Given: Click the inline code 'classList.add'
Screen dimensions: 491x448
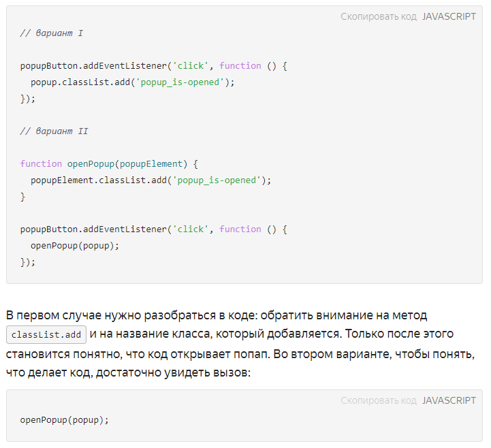Looking at the screenshot, I should 46,335.
